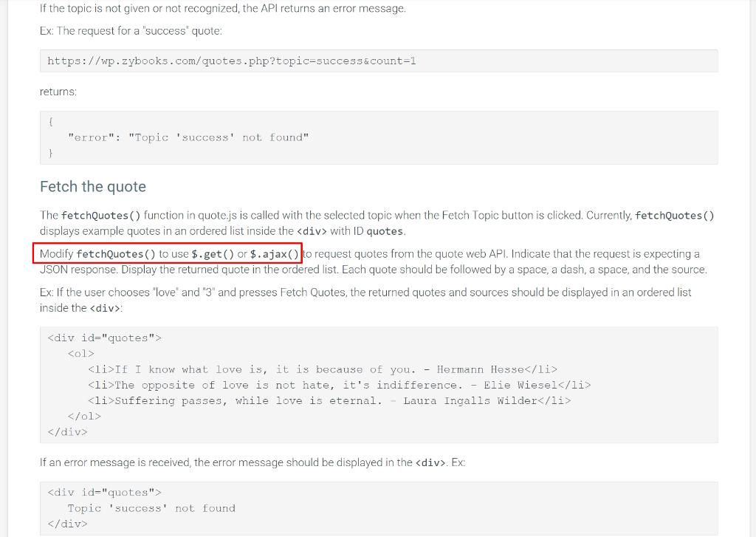Click the sentence 'If an error message is received'

252,462
